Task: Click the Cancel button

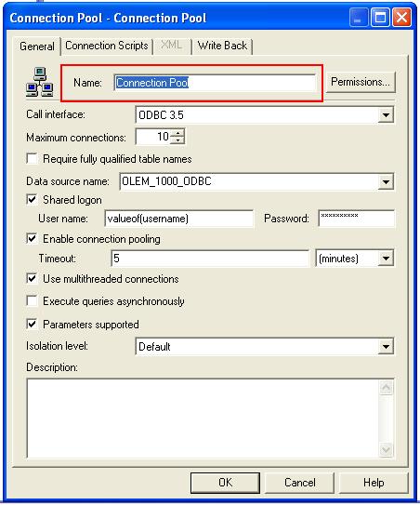Action: [x=299, y=483]
